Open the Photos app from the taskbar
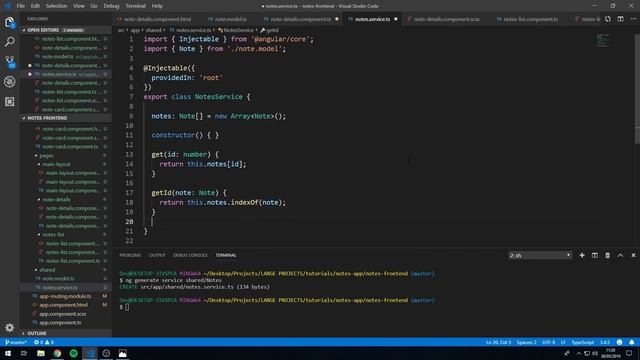The width and height of the screenshot is (640, 360). pos(122,353)
